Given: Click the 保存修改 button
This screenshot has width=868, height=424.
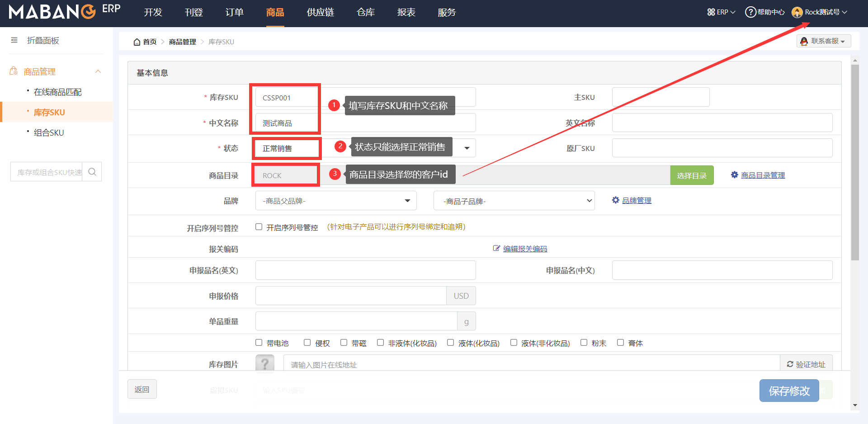Looking at the screenshot, I should [x=789, y=391].
